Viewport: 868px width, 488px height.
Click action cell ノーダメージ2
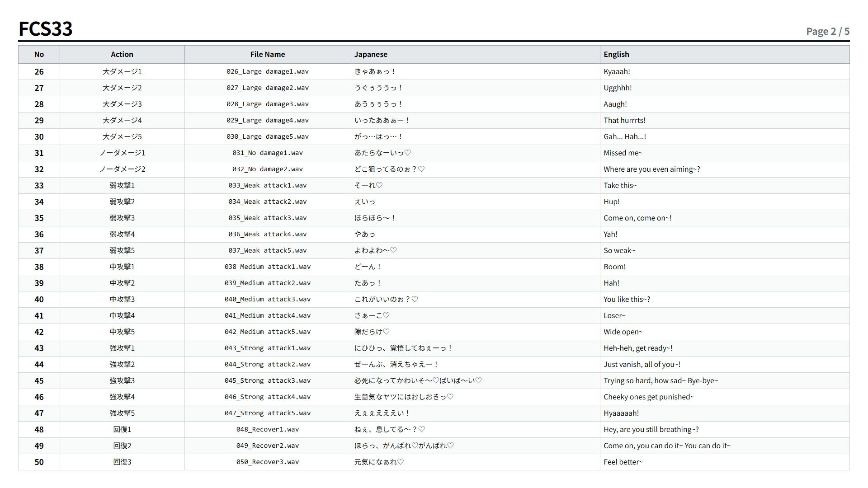(122, 169)
